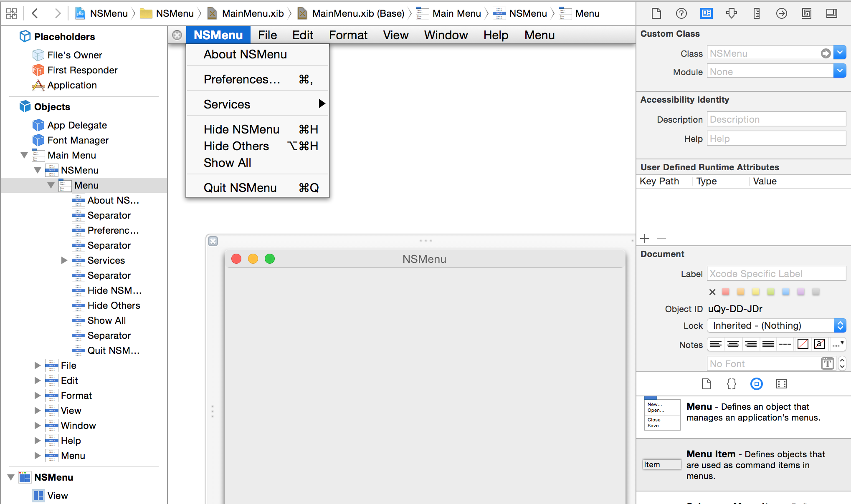Select the About NSMenu menu item
851x504 pixels.
point(258,55)
